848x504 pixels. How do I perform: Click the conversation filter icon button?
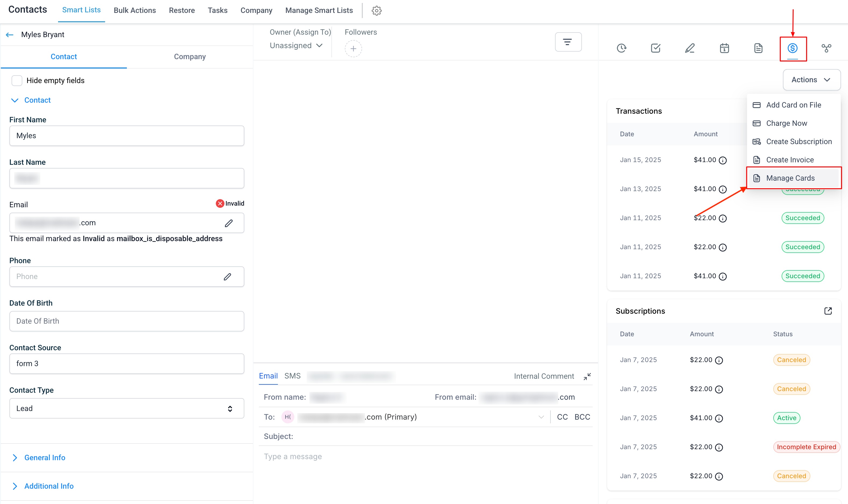click(568, 42)
